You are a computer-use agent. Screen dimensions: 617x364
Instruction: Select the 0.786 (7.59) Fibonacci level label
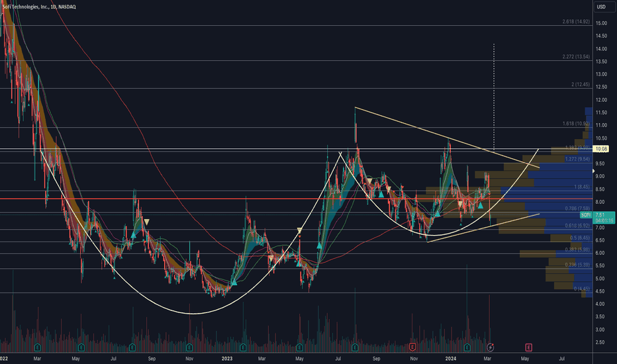pos(577,208)
